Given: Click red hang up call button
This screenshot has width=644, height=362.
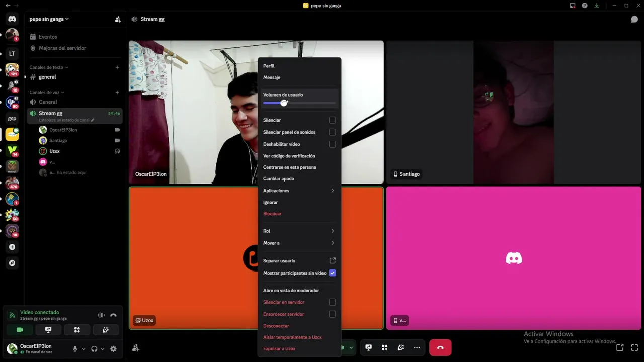Looking at the screenshot, I should (440, 347).
